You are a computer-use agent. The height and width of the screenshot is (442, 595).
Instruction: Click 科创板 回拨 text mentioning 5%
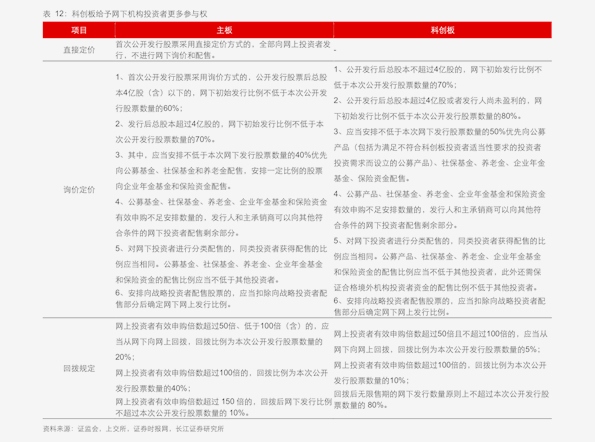click(441, 341)
